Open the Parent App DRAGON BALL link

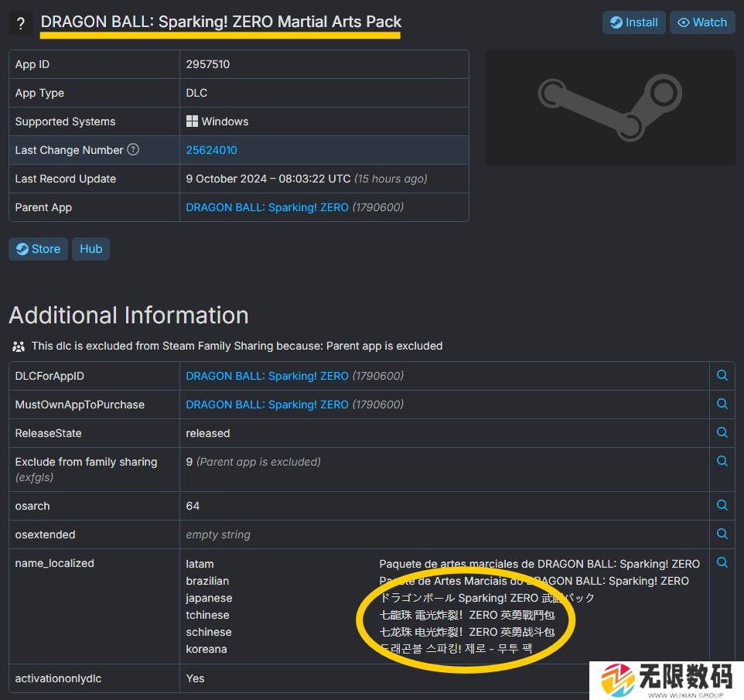267,207
